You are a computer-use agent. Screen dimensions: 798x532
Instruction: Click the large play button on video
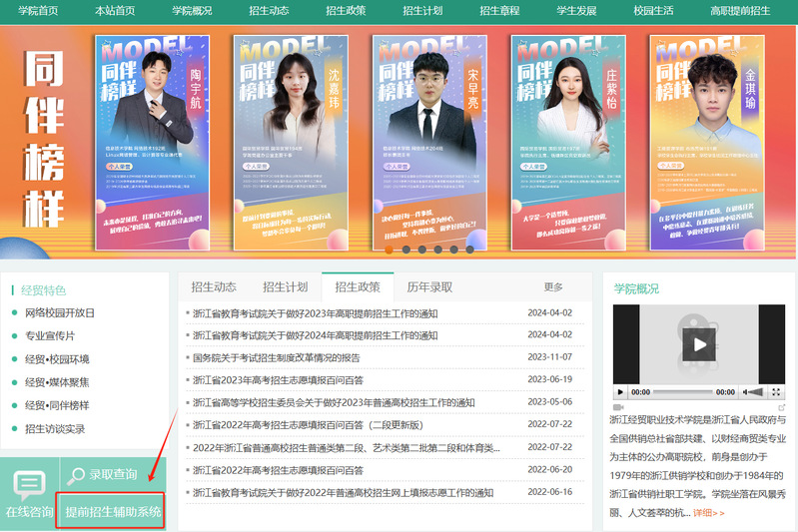pyautogui.click(x=698, y=344)
